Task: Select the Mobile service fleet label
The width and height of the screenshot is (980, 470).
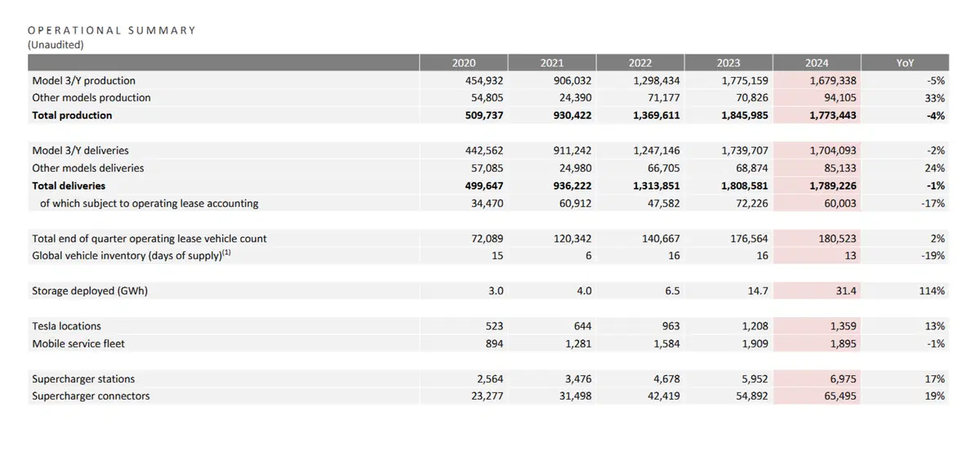Action: 78,343
